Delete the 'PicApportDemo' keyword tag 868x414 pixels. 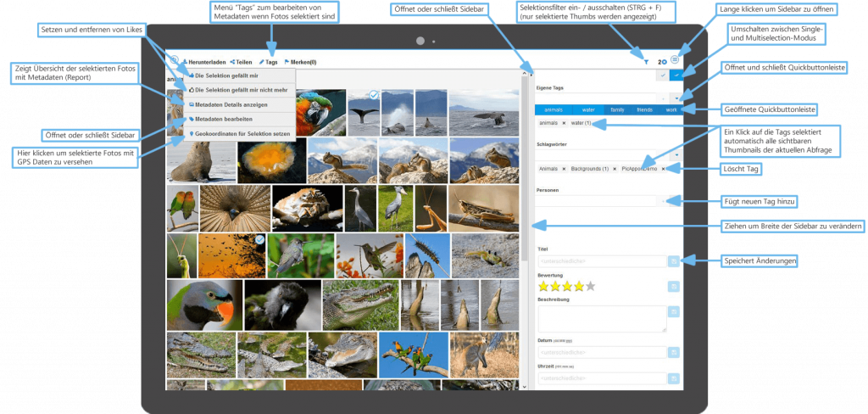pyautogui.click(x=664, y=169)
